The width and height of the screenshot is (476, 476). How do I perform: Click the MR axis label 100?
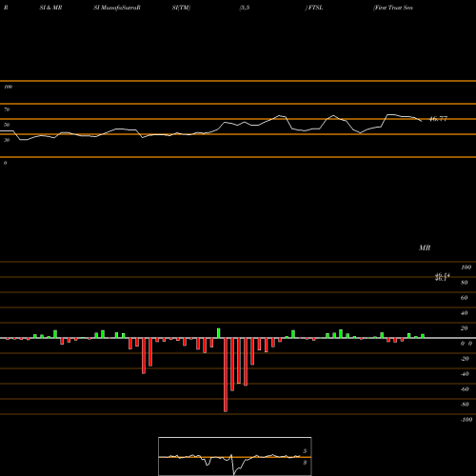[x=466, y=268]
